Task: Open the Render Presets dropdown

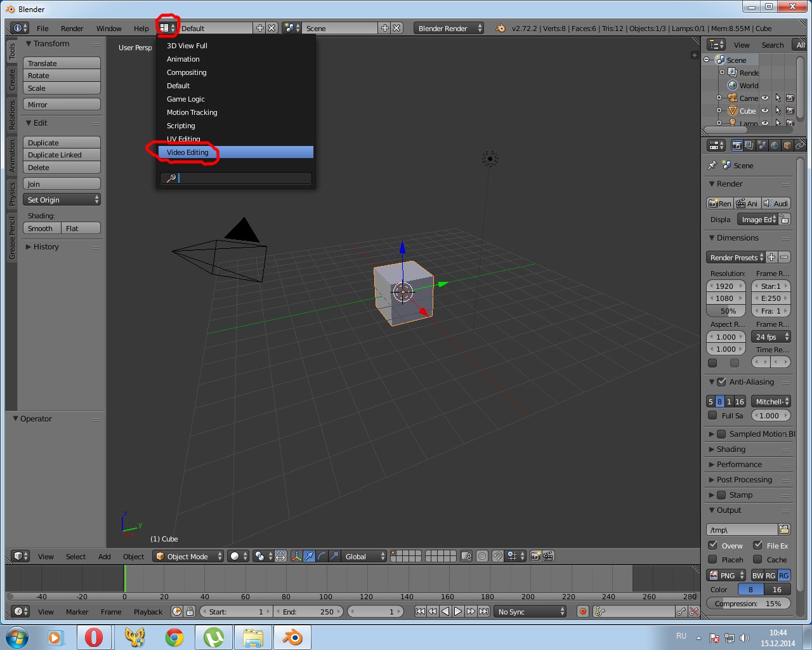Action: coord(736,257)
